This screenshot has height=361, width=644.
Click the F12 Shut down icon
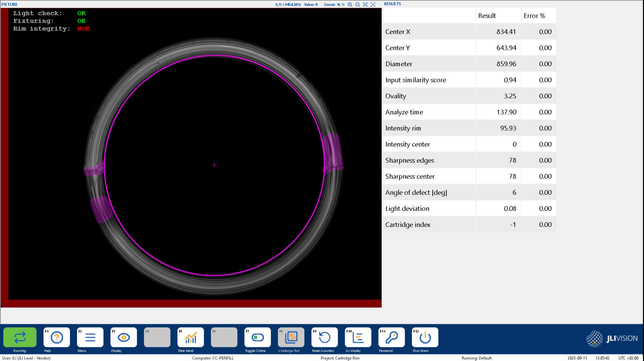[425, 337]
